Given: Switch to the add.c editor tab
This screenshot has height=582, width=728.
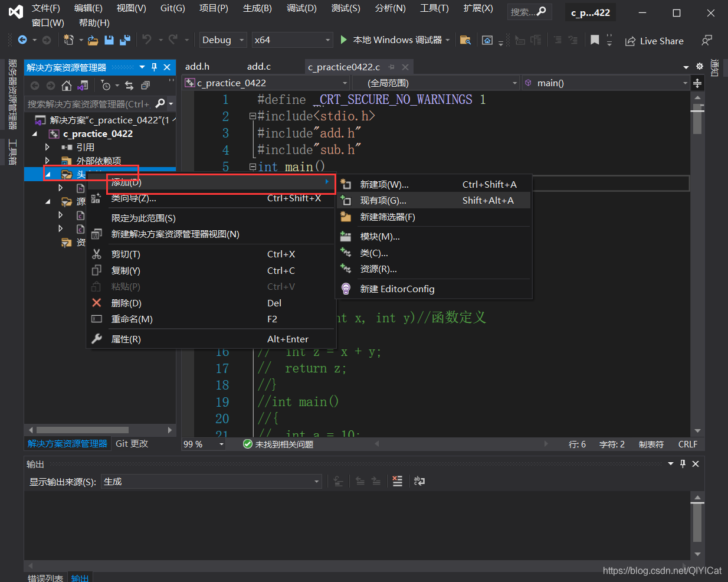Looking at the screenshot, I should 258,67.
